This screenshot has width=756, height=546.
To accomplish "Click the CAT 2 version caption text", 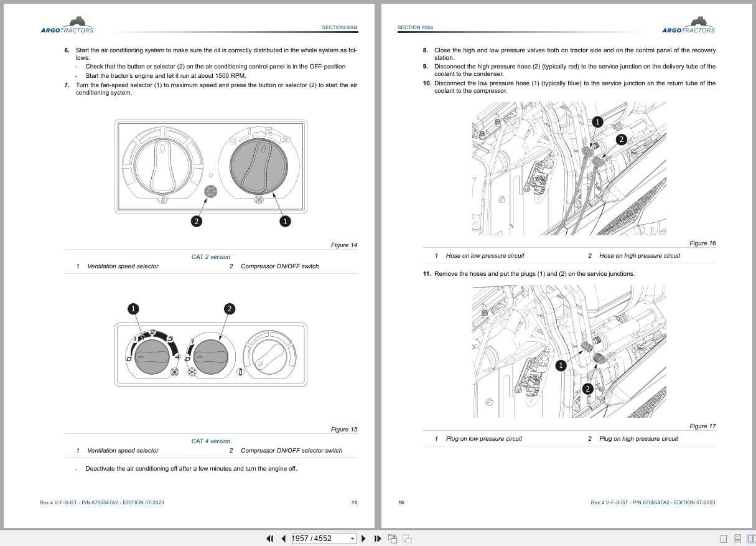I will click(x=211, y=257).
